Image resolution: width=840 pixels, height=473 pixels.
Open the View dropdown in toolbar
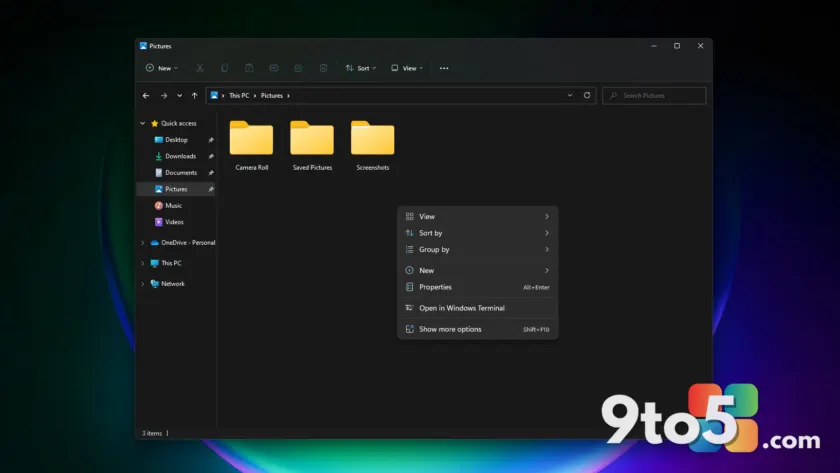(x=407, y=68)
